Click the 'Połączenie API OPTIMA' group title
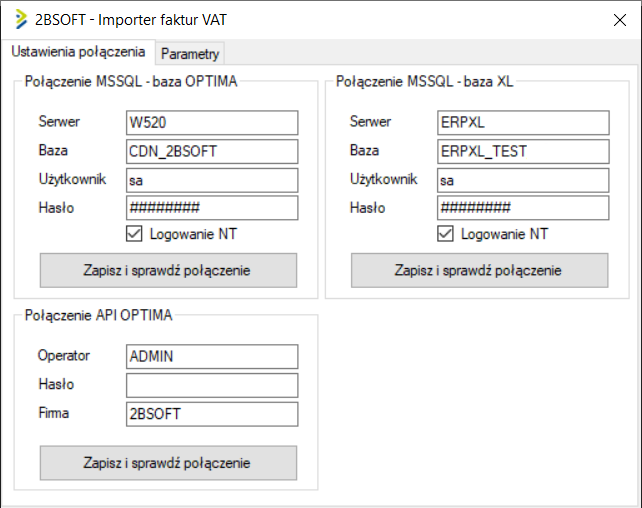642x508 pixels. tap(99, 315)
